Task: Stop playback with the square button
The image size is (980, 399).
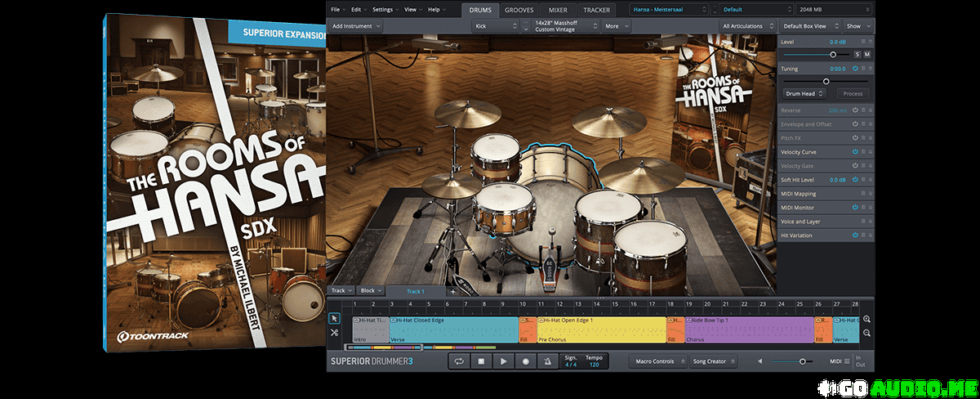Action: 482,361
